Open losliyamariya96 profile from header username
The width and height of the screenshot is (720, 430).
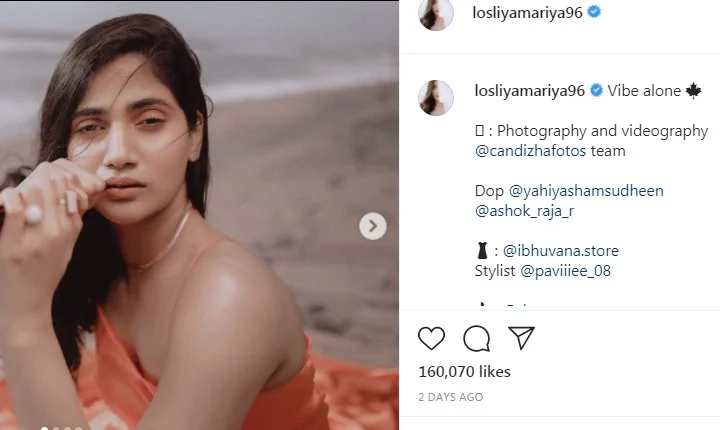(529, 13)
